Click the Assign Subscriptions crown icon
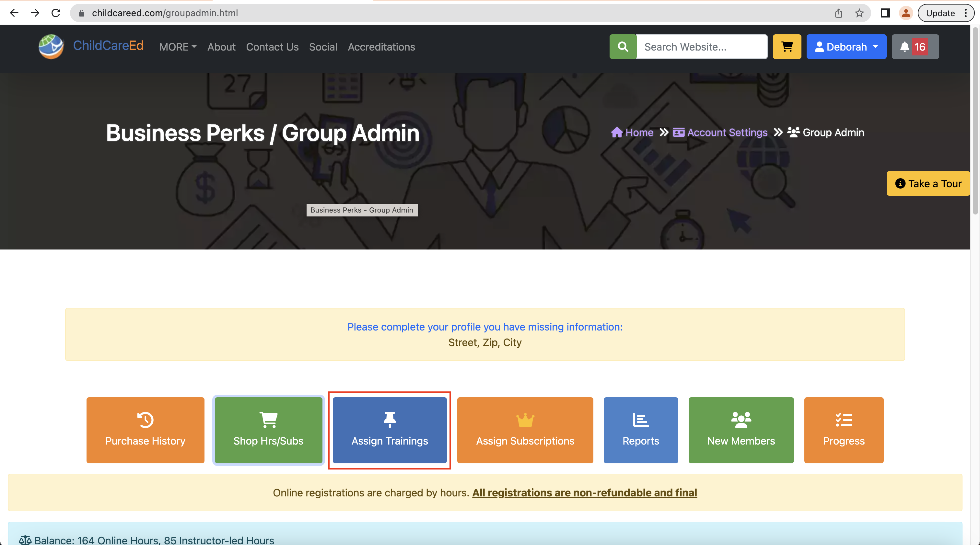 525,420
